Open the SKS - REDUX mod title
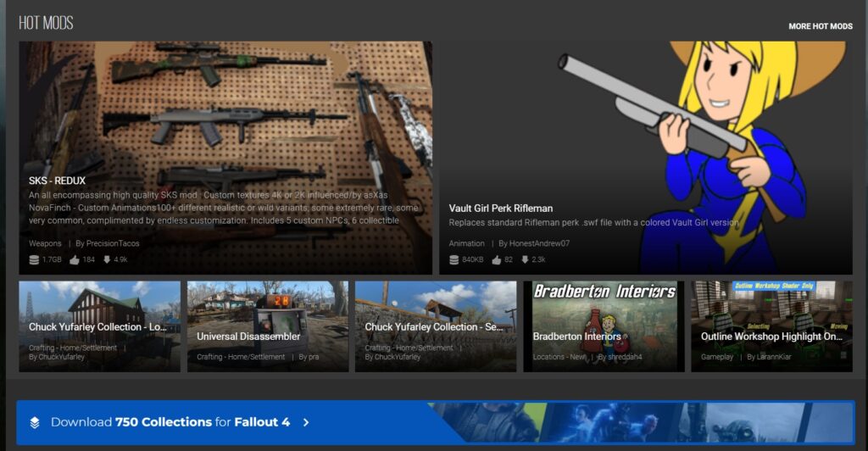The height and width of the screenshot is (451, 868). 57,181
